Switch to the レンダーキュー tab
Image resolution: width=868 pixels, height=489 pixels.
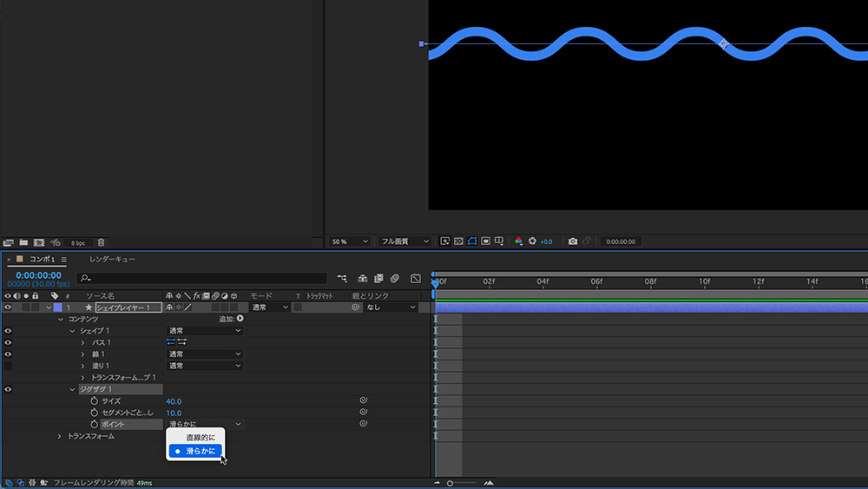pyautogui.click(x=112, y=260)
